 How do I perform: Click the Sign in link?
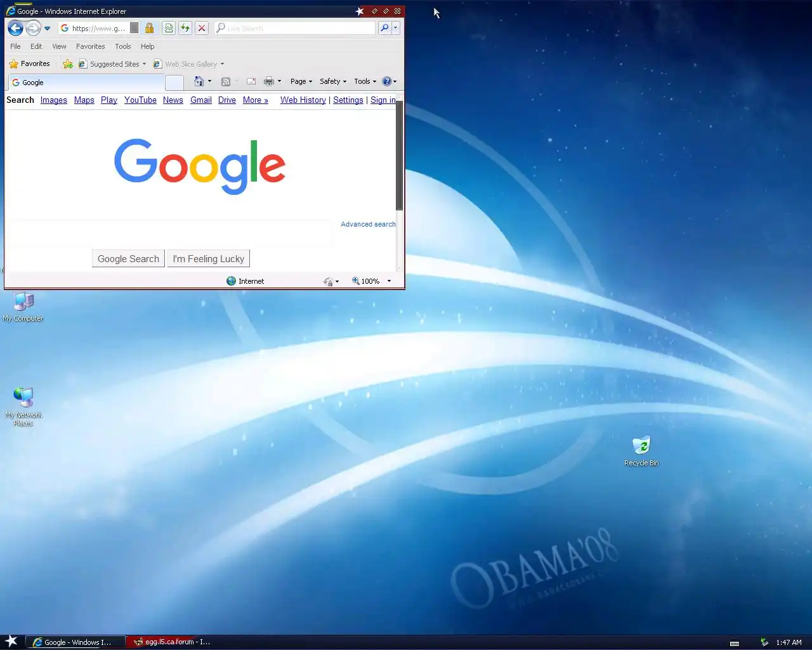[x=383, y=100]
